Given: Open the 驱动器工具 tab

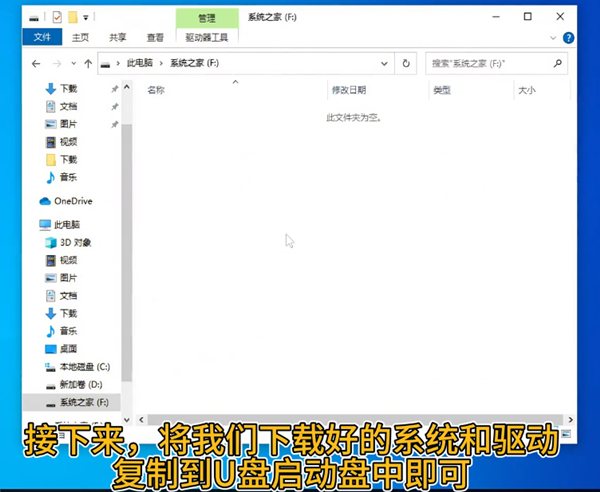Looking at the screenshot, I should pyautogui.click(x=206, y=38).
